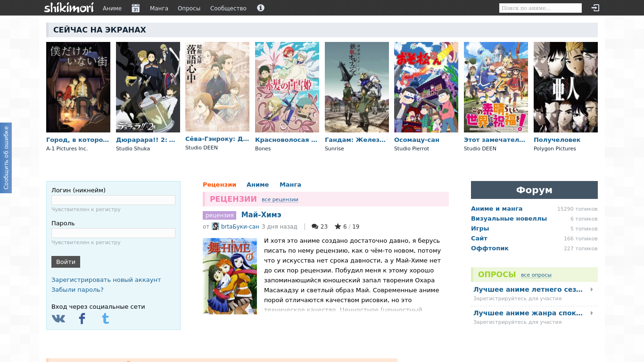Click the Polygon Pictures studio text
This screenshot has width=644, height=362.
[555, 149]
